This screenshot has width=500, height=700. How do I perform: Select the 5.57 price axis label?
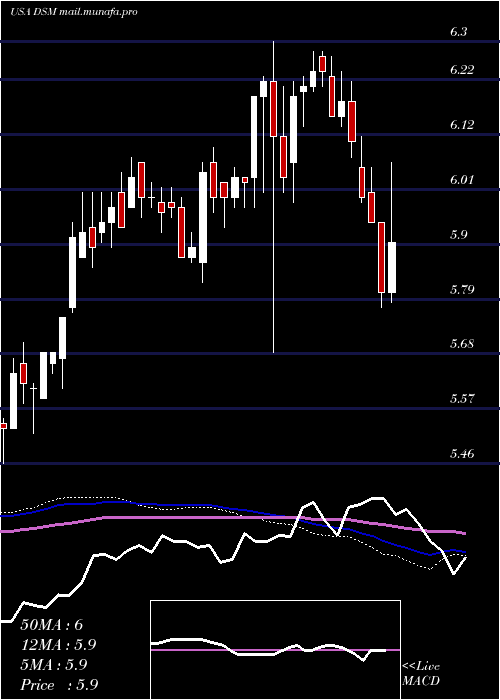coord(462,399)
